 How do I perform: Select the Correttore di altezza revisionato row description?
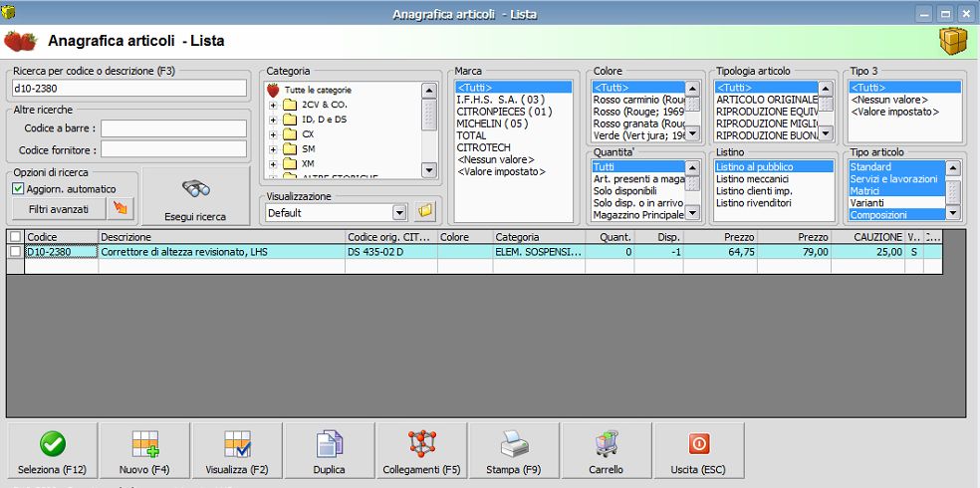[222, 252]
